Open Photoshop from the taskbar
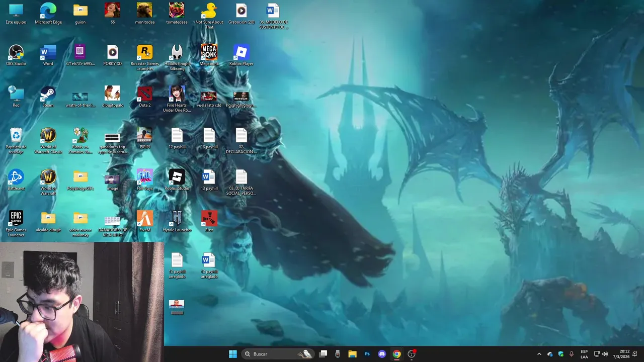The image size is (644, 362). coord(367,354)
